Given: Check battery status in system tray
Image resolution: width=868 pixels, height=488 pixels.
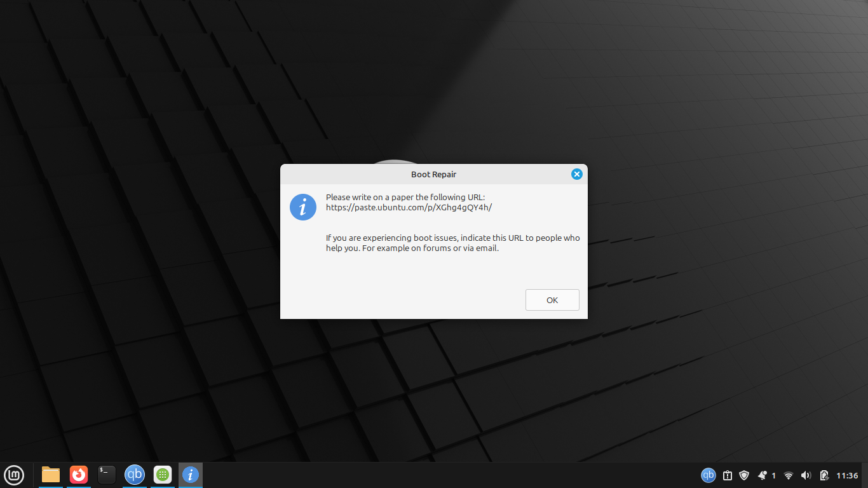Looking at the screenshot, I should [824, 475].
